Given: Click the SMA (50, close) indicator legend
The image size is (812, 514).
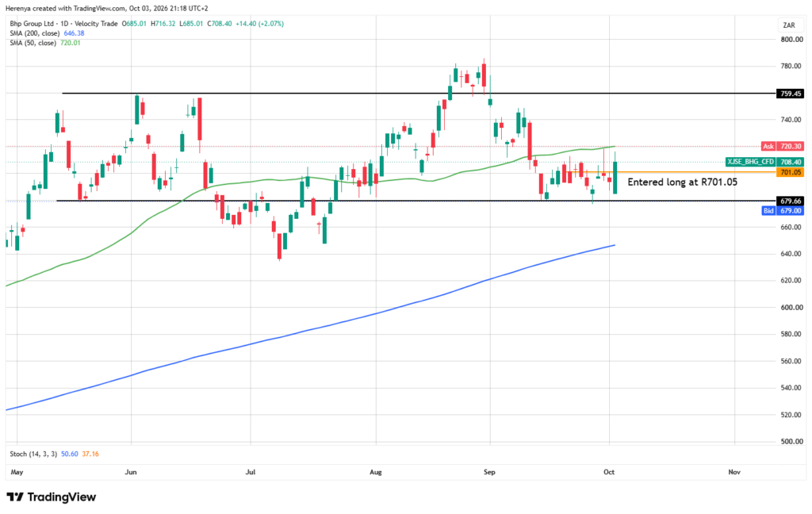Looking at the screenshot, I should (x=33, y=43).
